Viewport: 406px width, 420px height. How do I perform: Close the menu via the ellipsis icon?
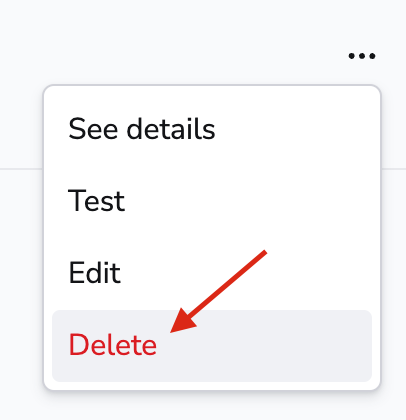[x=362, y=56]
